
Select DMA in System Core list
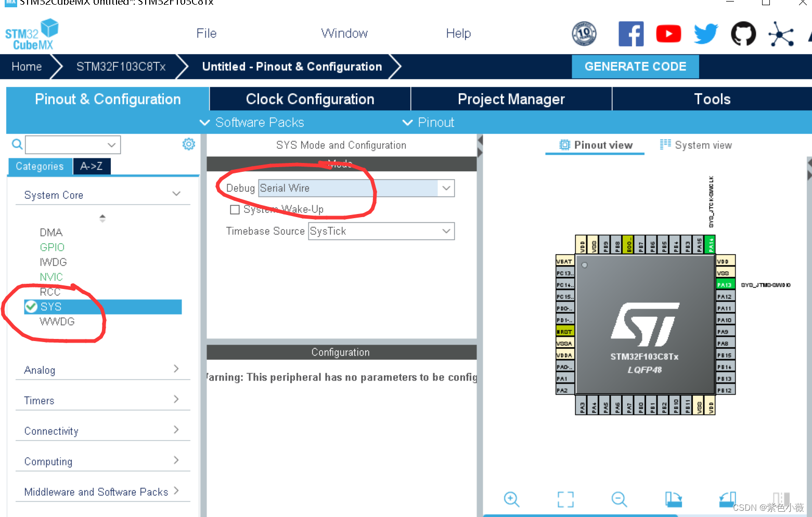51,232
